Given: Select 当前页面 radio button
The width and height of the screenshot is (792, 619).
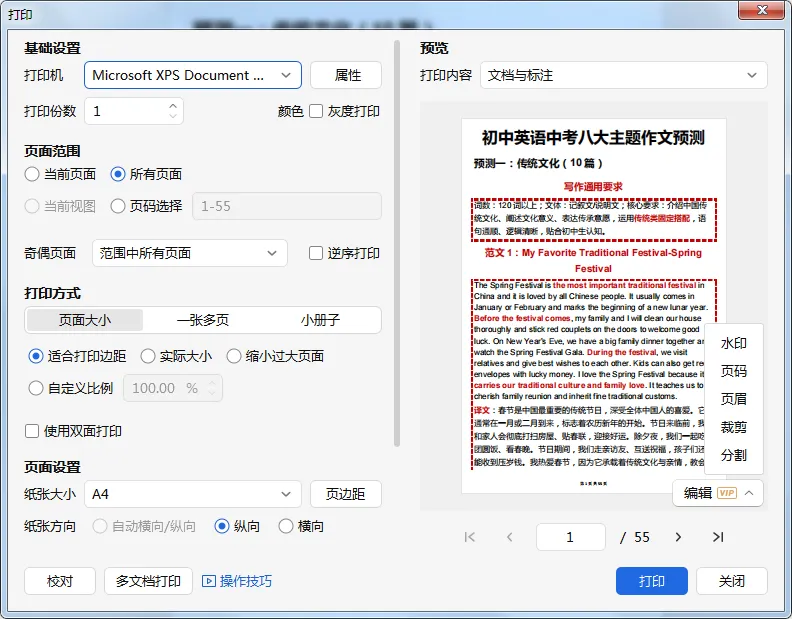Looking at the screenshot, I should (x=32, y=174).
